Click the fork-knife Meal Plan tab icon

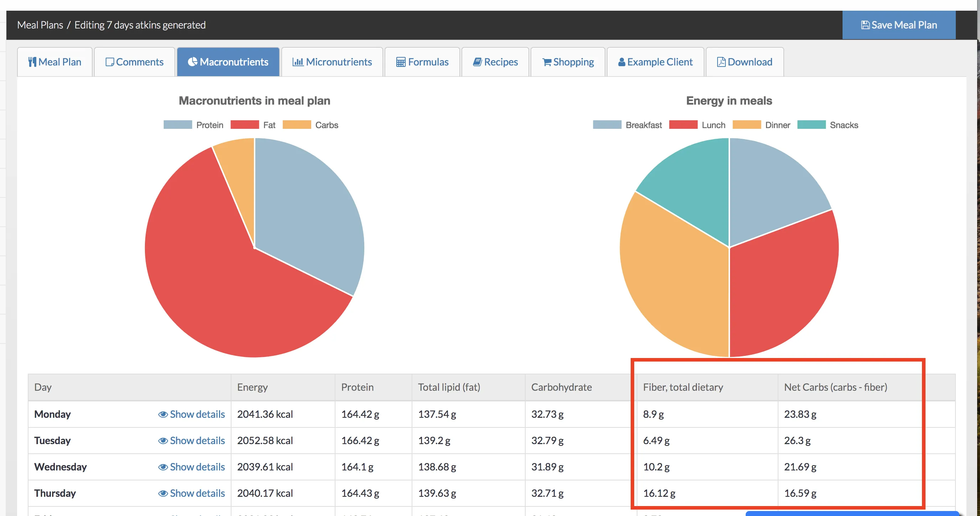tap(32, 62)
